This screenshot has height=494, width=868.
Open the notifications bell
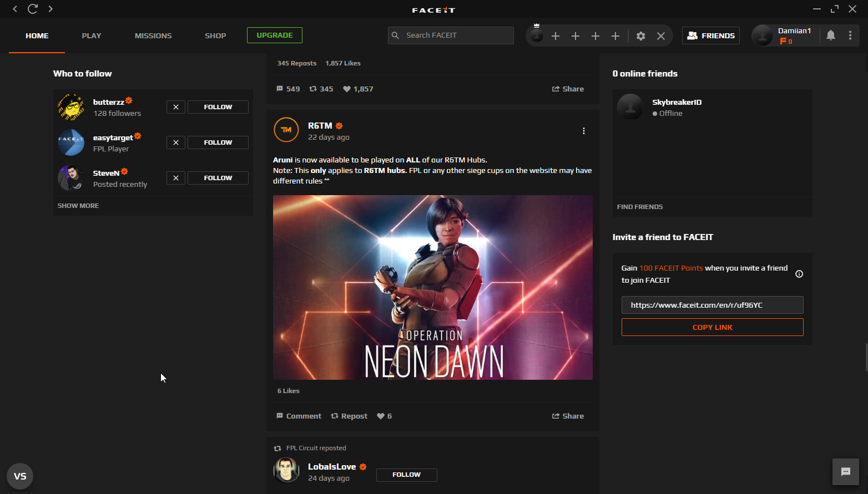click(830, 35)
